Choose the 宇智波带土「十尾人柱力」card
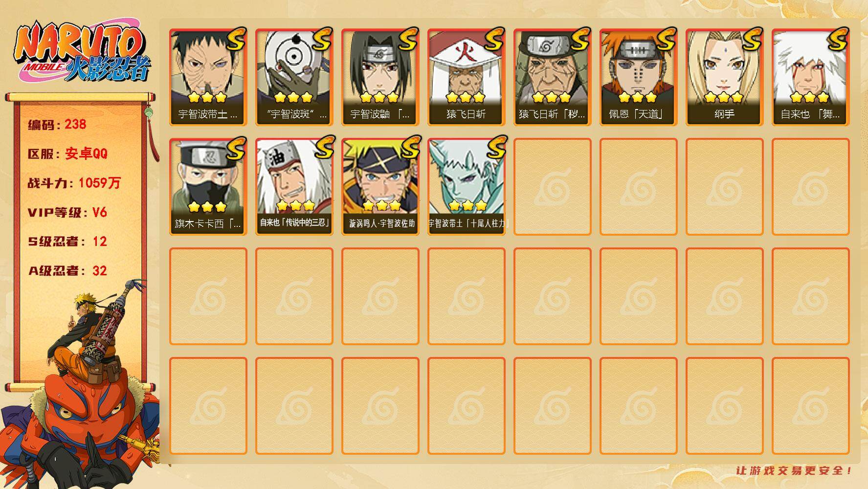The image size is (868, 489). click(x=466, y=187)
